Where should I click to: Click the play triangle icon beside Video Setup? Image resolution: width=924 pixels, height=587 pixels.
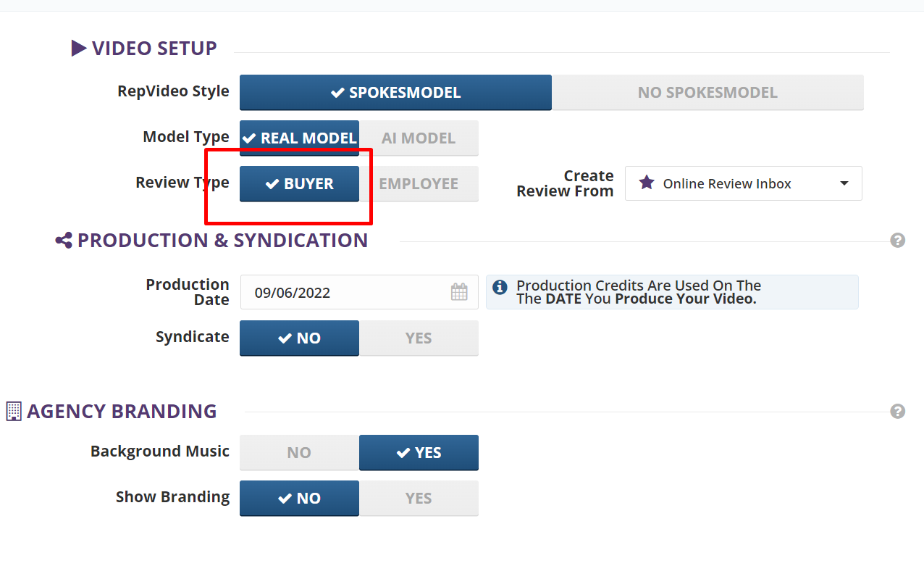tap(79, 49)
